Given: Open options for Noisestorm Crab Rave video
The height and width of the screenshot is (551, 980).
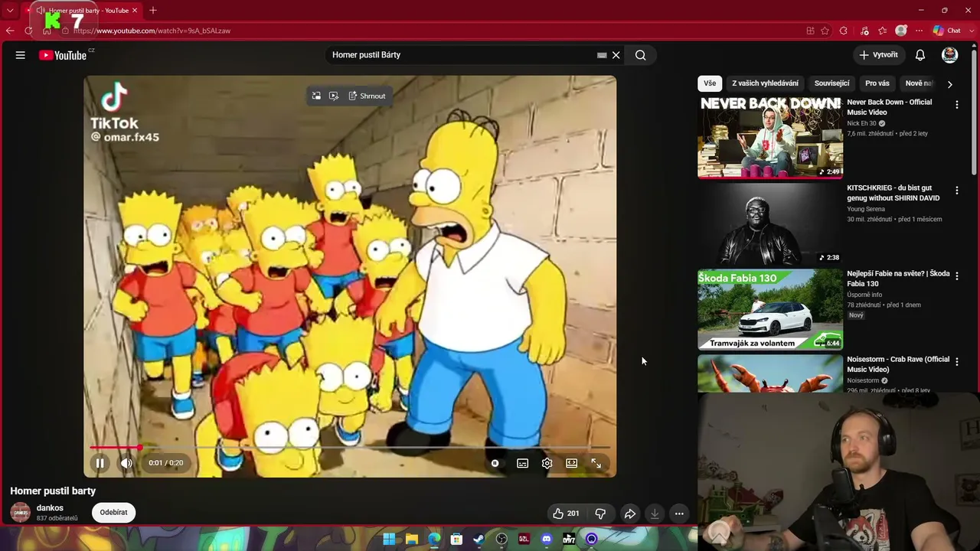Looking at the screenshot, I should [956, 362].
